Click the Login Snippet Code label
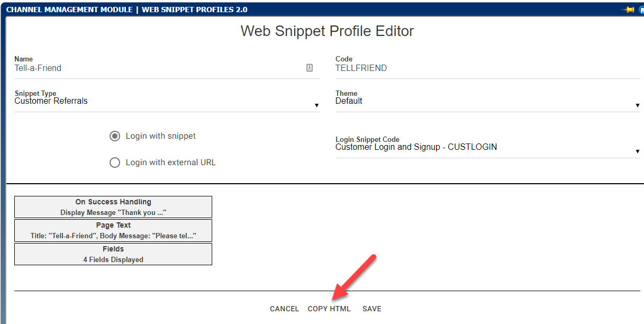The height and width of the screenshot is (324, 644). 367,140
